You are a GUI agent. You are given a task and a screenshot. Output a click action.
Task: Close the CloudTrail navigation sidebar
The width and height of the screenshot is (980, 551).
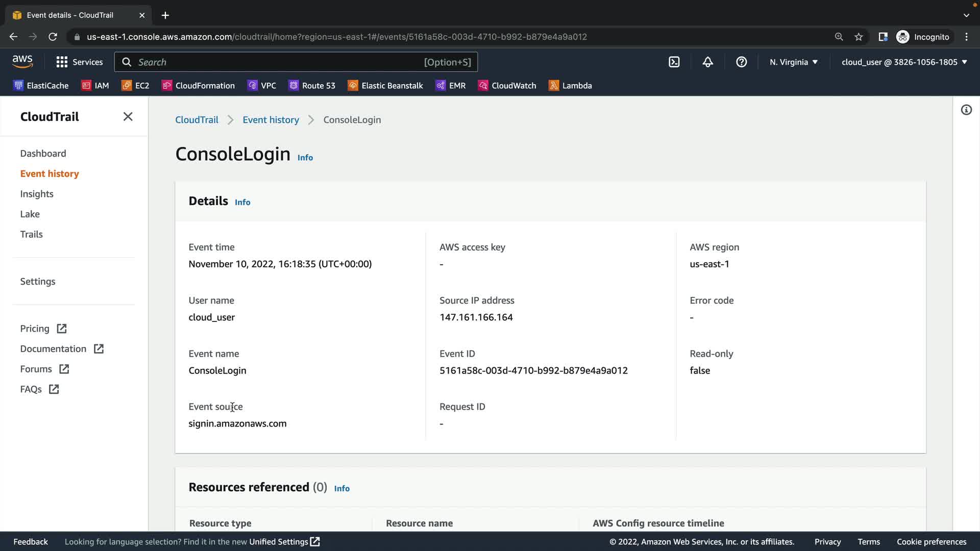coord(128,117)
